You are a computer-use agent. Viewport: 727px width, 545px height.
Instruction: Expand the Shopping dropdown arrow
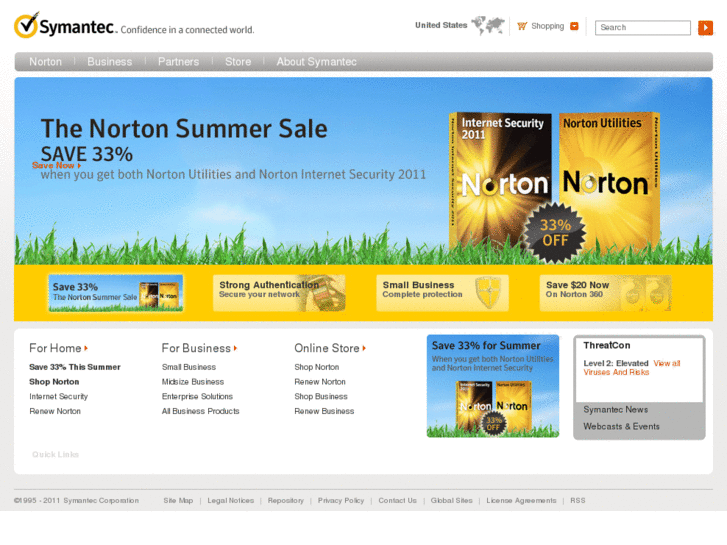point(574,26)
